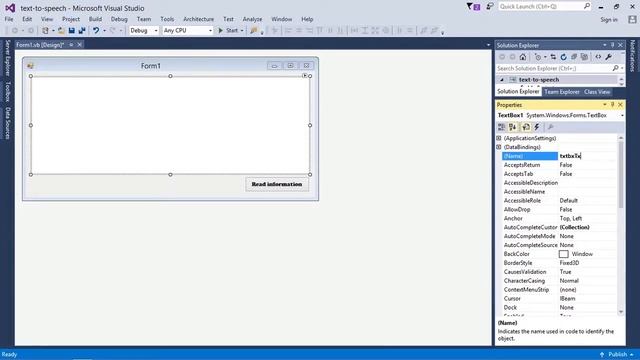Open the Architecture menu
Viewport: 640px width, 360px height.
tap(198, 19)
